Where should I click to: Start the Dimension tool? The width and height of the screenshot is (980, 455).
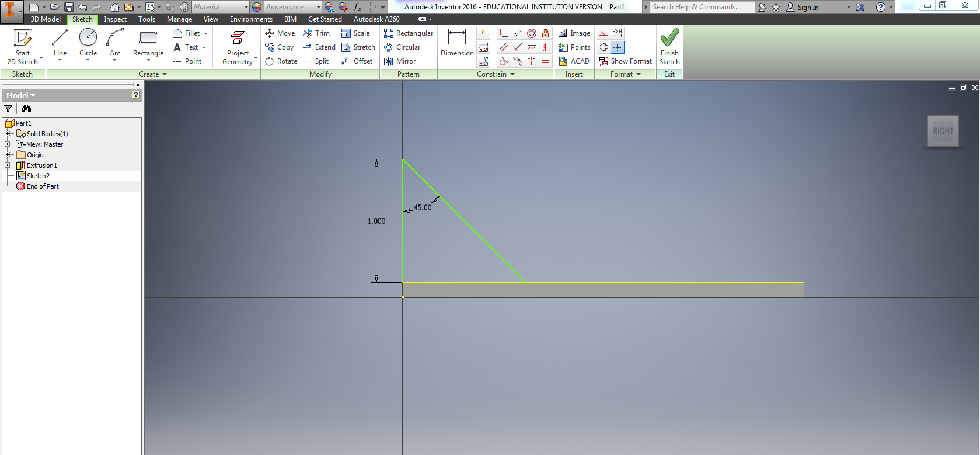click(457, 43)
